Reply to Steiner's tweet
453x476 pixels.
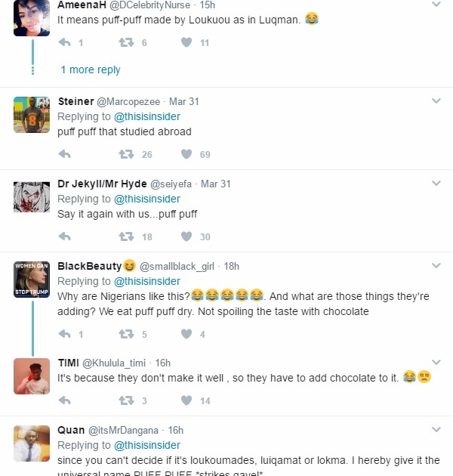tap(65, 155)
